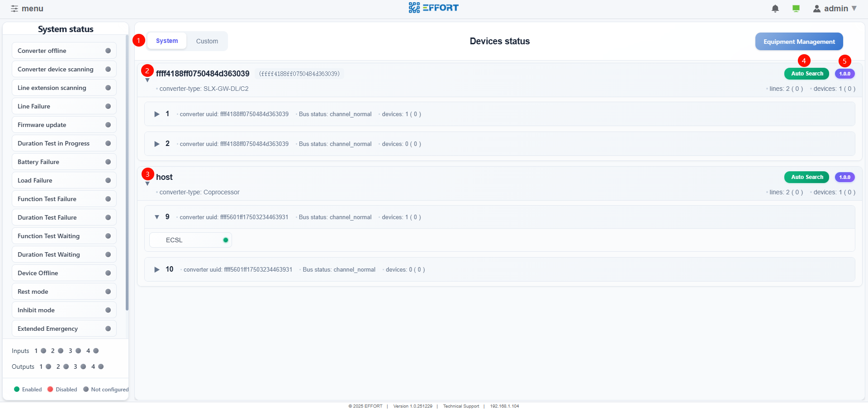
Task: Click the green ECSL device status dot
Action: [x=225, y=240]
